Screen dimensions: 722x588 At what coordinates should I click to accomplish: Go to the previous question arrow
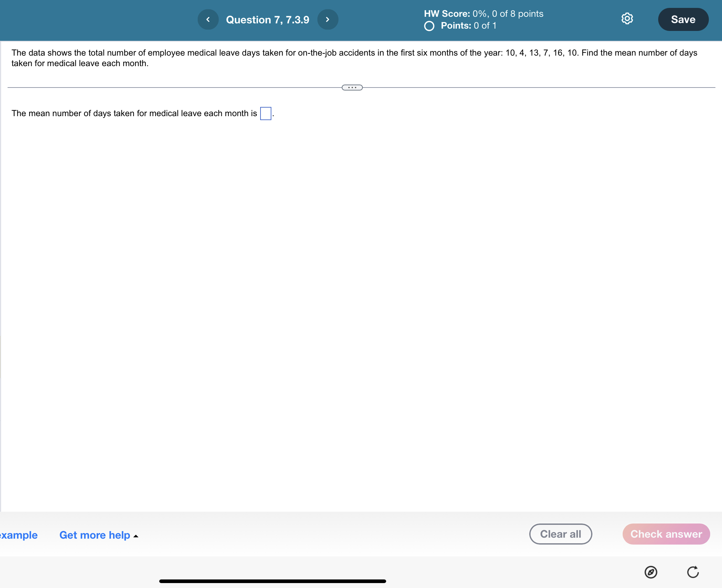(208, 20)
